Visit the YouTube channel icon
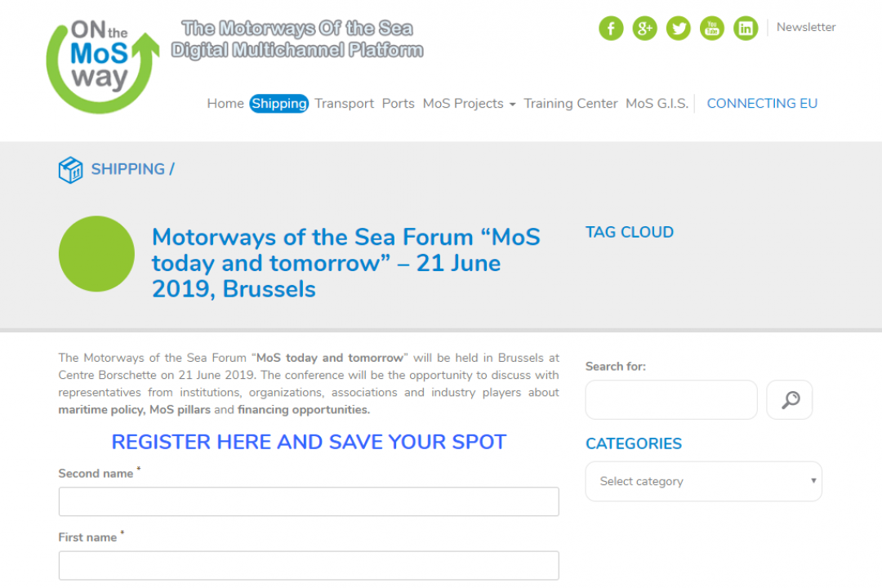 pyautogui.click(x=711, y=28)
